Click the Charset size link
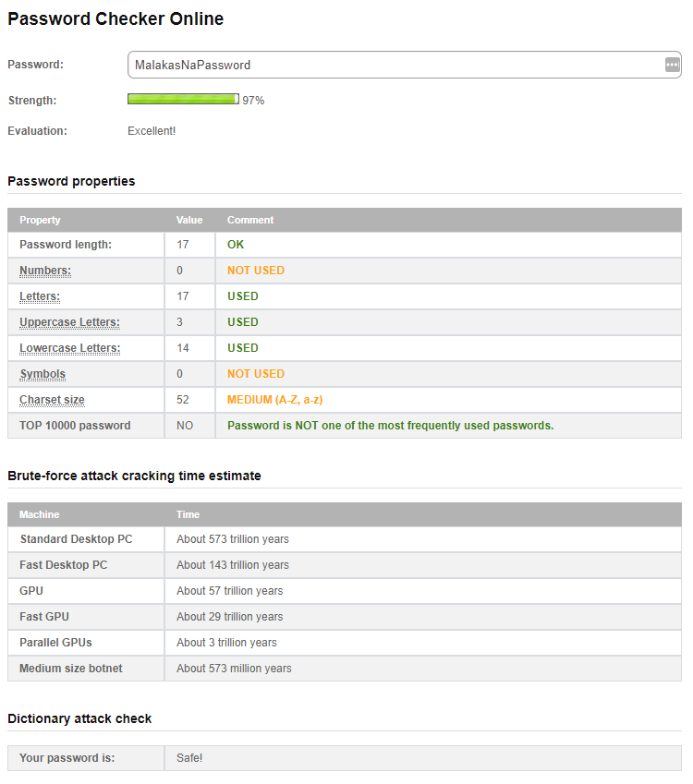The height and width of the screenshot is (784, 693). (x=51, y=399)
